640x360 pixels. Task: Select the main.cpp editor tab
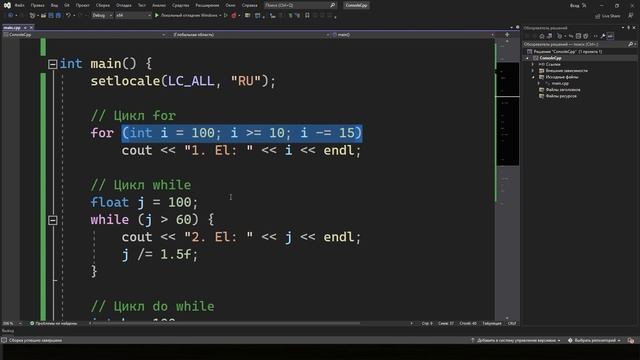coord(12,28)
